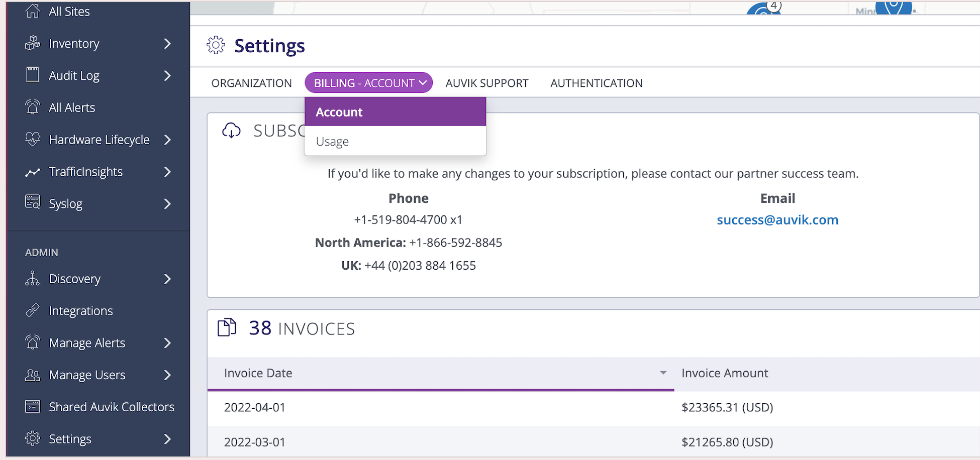
Task: Click the invoices document icon
Action: point(227,327)
